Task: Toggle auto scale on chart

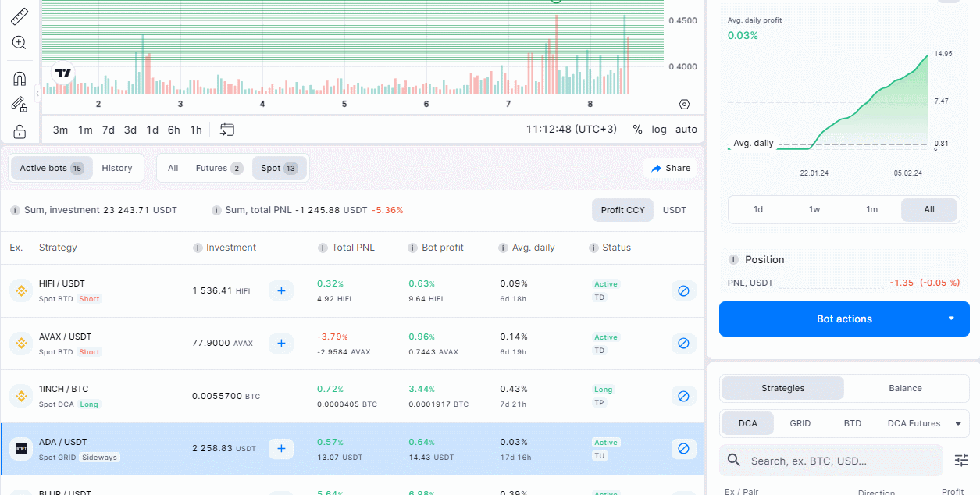Action: [686, 130]
